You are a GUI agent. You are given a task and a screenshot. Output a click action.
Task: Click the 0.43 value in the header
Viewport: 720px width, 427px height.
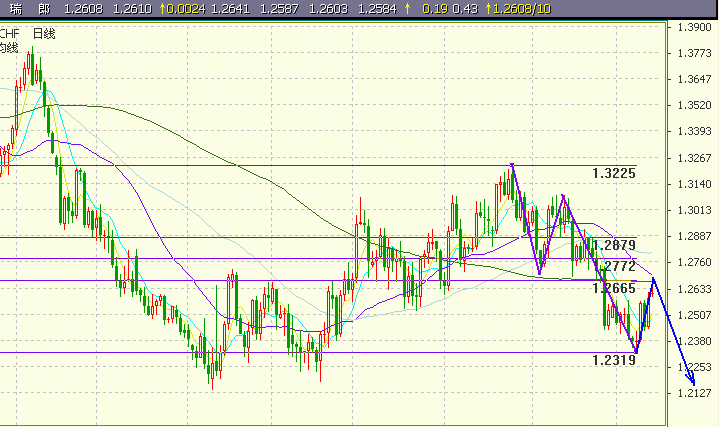tap(465, 9)
